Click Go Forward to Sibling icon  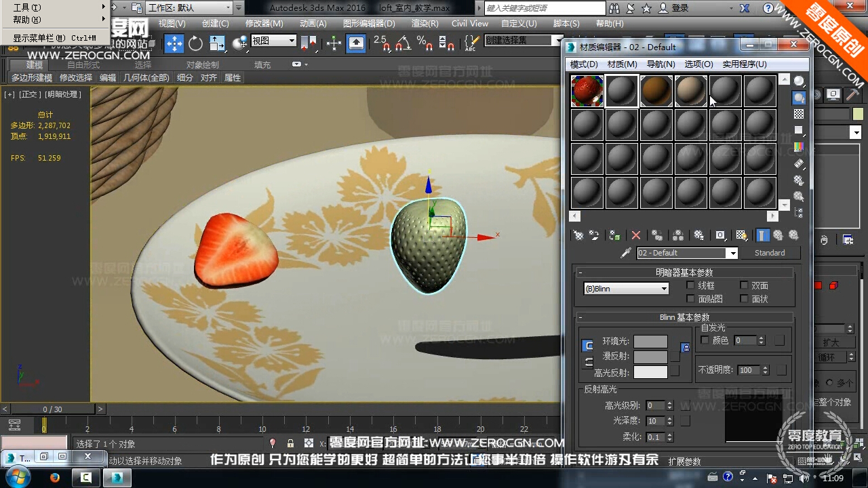pyautogui.click(x=794, y=235)
